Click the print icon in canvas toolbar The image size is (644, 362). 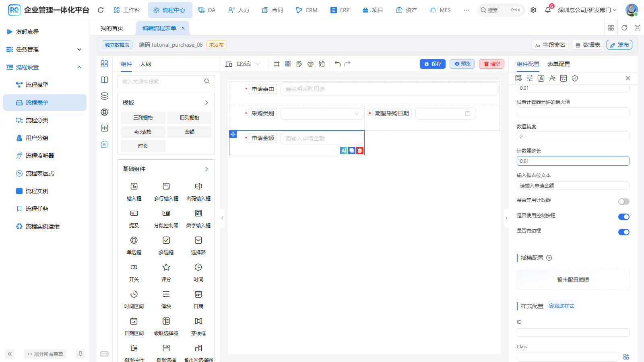[310, 64]
